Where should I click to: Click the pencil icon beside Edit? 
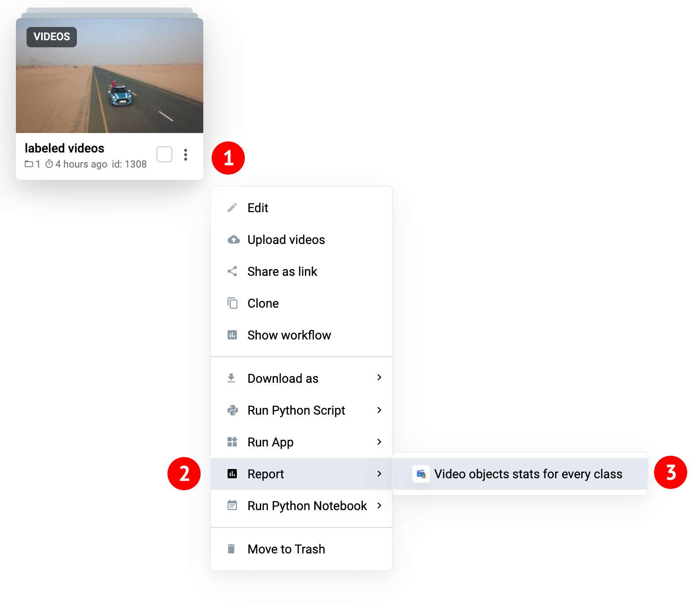click(232, 208)
